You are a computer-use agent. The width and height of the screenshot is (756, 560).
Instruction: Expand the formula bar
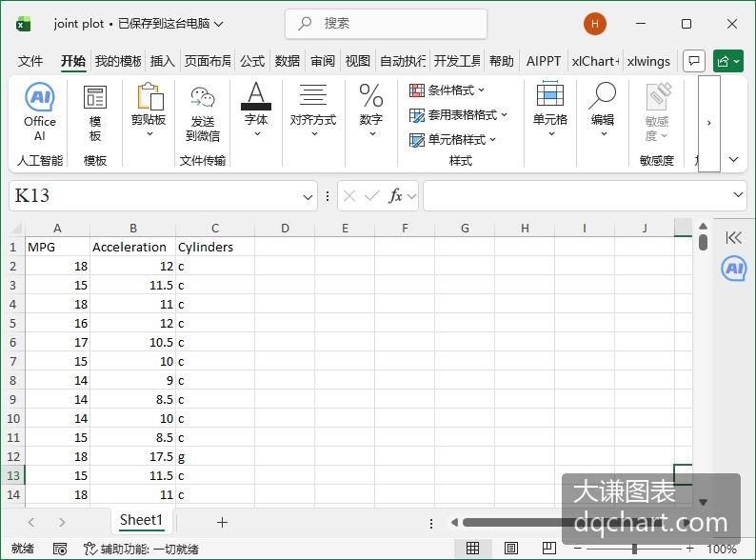click(x=738, y=195)
